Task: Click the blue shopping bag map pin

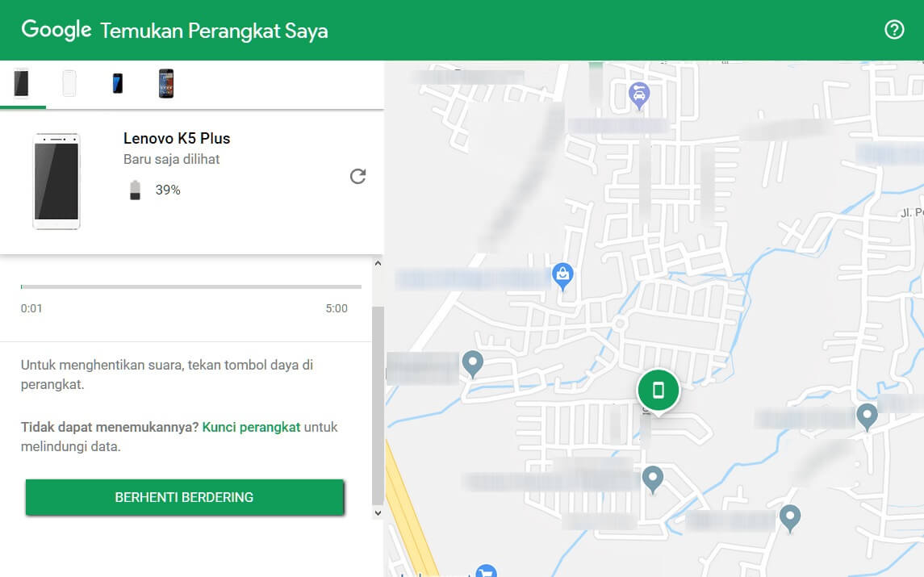Action: point(562,276)
